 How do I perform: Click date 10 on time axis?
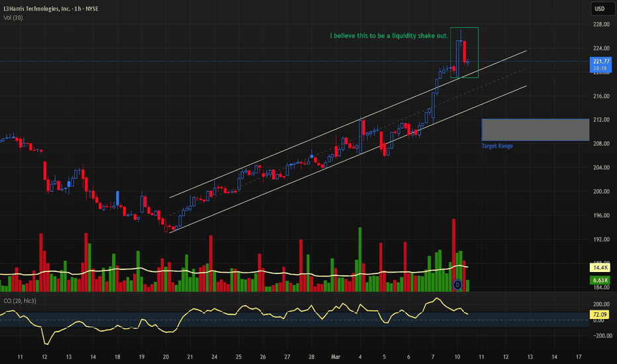(457, 357)
